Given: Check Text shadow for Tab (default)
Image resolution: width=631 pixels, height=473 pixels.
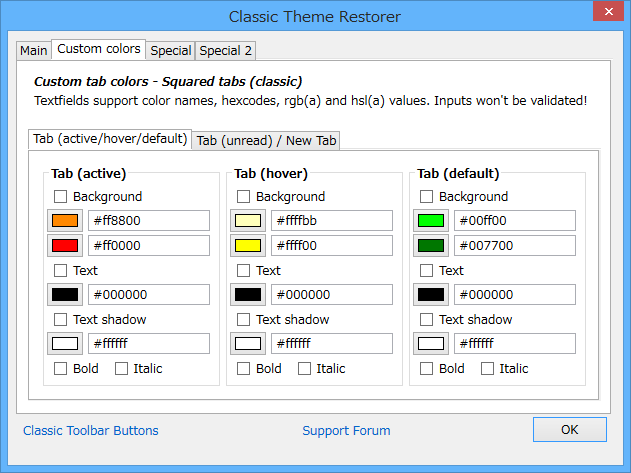Looking at the screenshot, I should click(x=427, y=320).
